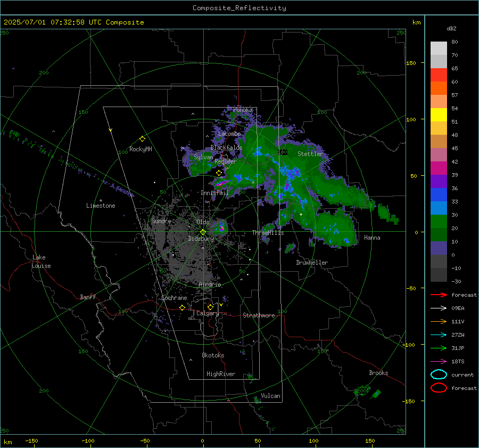This screenshot has height=448, width=479.
Task: Click the blue 33-36 dBZ swatch
Action: click(439, 195)
